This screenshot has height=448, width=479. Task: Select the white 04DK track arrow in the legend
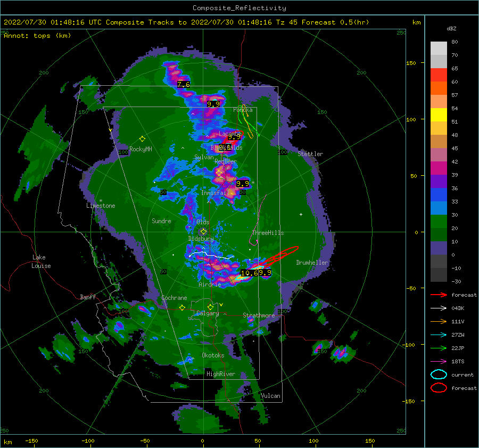(x=439, y=308)
